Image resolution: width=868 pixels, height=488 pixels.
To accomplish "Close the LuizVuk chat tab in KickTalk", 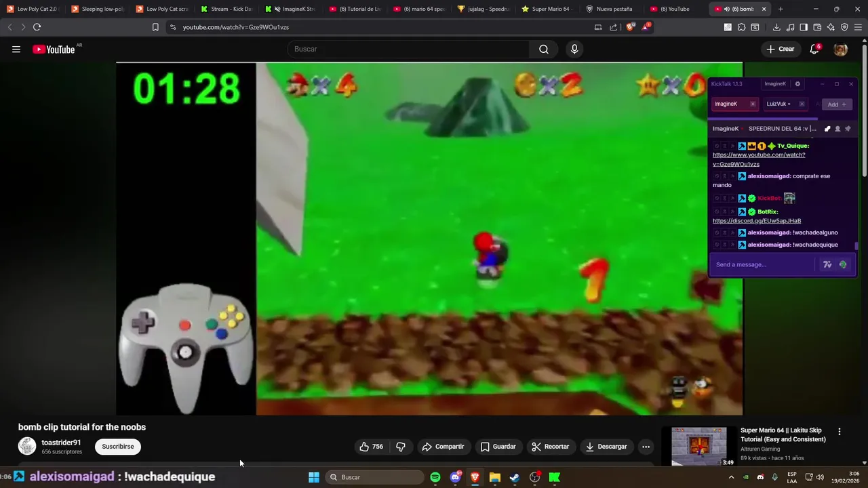I will (x=802, y=104).
